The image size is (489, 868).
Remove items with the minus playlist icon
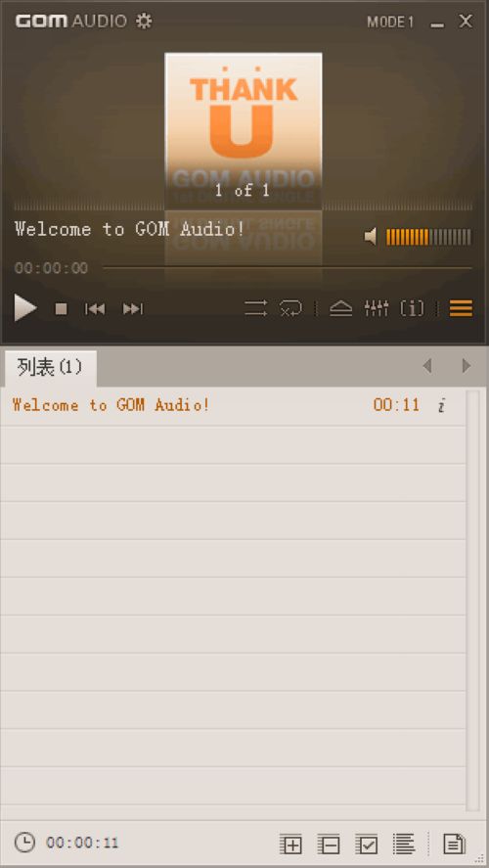click(x=329, y=845)
